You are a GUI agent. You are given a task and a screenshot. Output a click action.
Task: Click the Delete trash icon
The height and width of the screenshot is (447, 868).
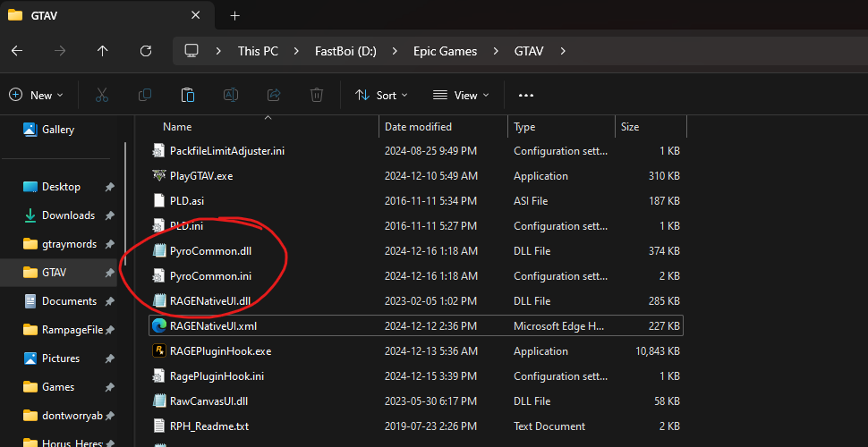click(317, 95)
